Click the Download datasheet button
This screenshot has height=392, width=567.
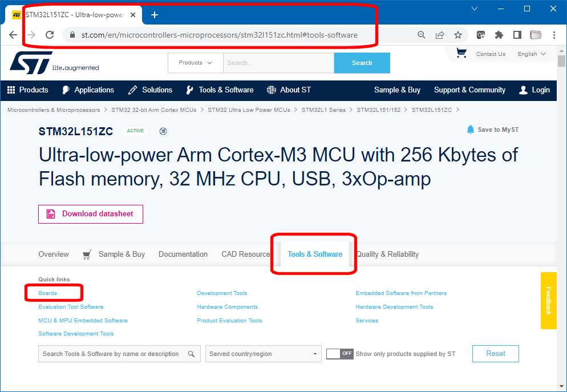click(91, 214)
